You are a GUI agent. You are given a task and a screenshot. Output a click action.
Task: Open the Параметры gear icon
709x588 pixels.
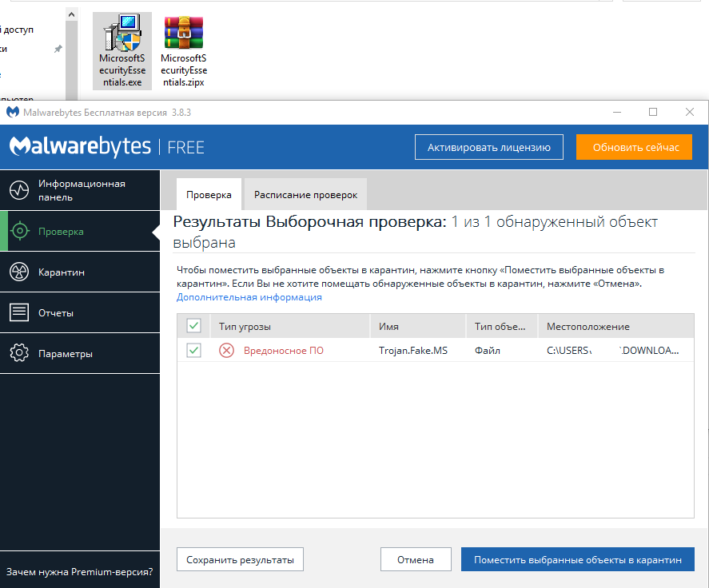tap(19, 353)
